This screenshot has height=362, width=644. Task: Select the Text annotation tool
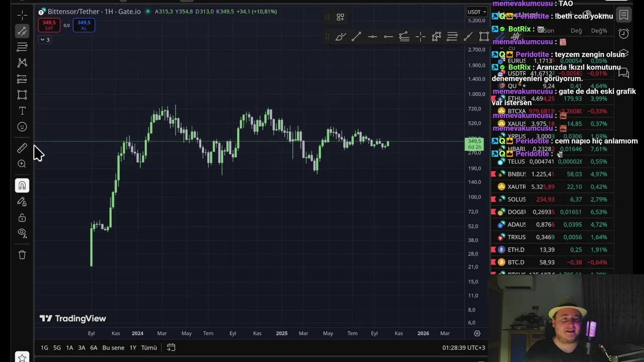pos(22,111)
